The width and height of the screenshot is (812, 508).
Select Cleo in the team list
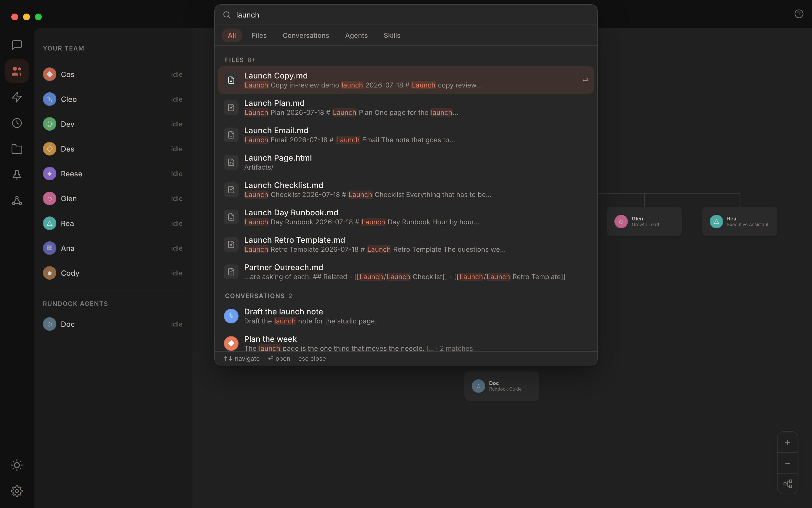click(x=113, y=99)
